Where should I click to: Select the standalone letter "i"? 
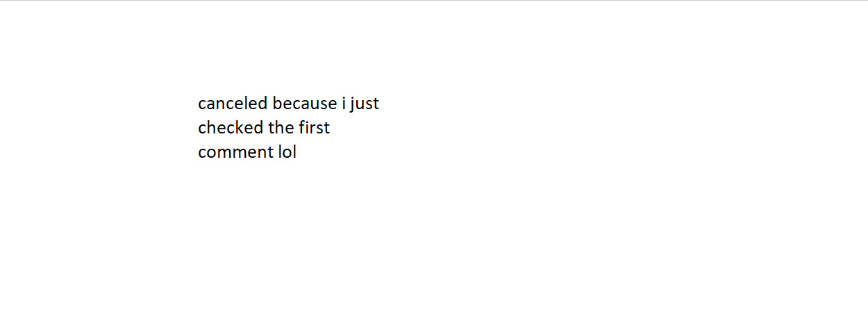coord(343,104)
